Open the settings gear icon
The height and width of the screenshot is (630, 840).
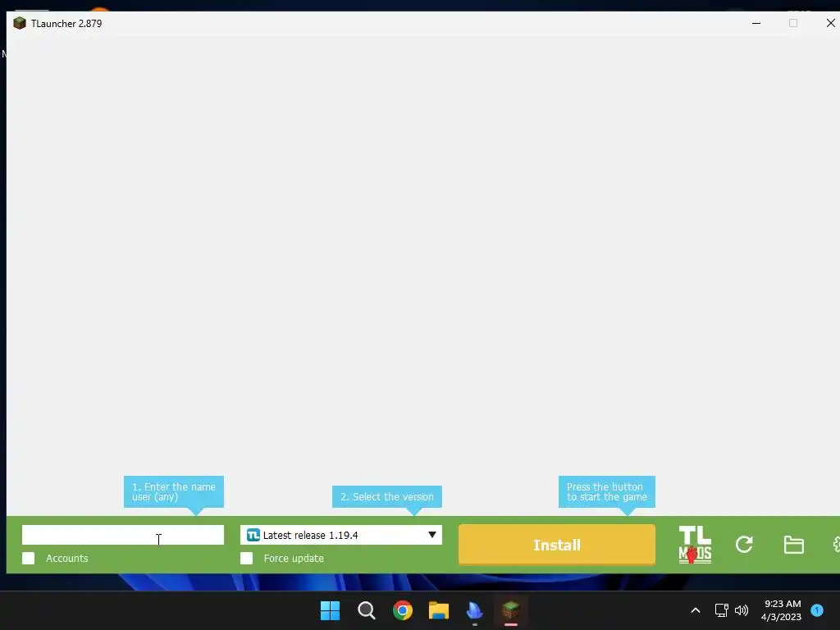click(x=836, y=545)
